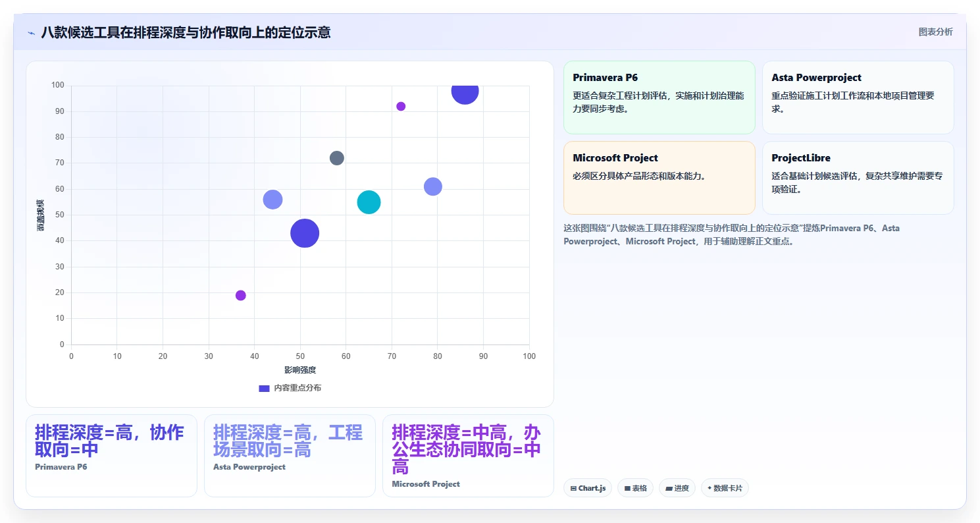Click the small purple bubble near x=72
This screenshot has height=523, width=980.
coord(401,107)
